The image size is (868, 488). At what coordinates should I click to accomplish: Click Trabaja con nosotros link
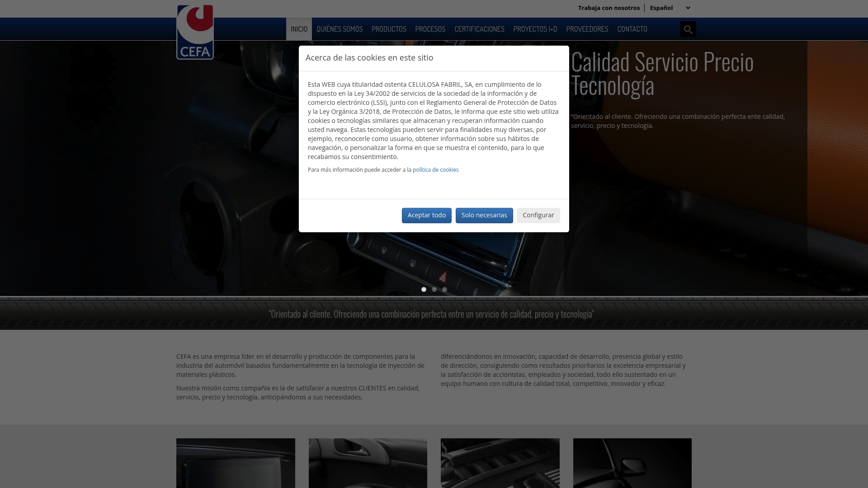(x=609, y=8)
